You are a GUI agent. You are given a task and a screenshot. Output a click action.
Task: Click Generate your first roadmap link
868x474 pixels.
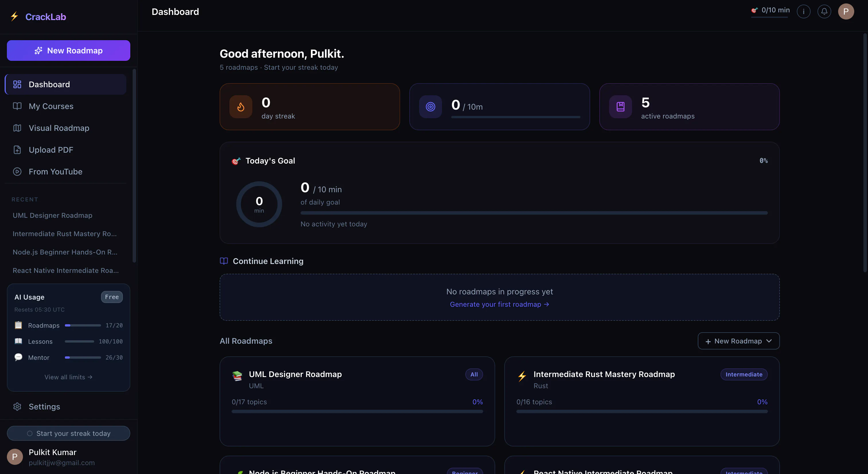(x=499, y=304)
